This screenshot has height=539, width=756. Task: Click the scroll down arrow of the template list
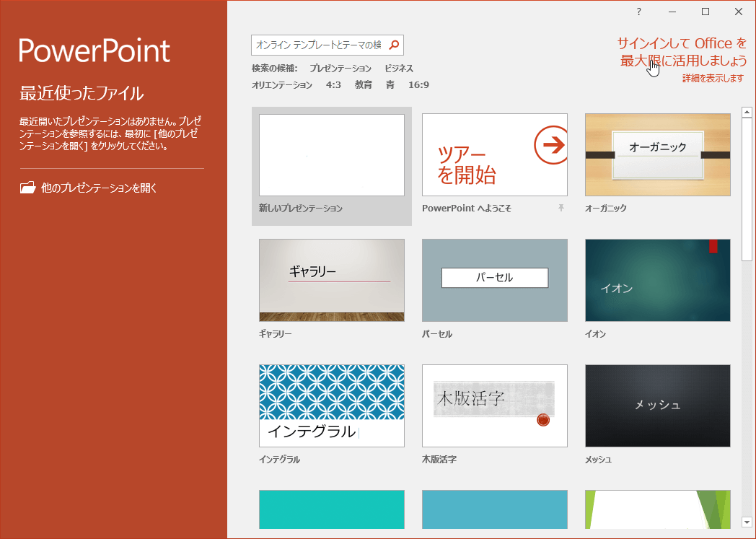pyautogui.click(x=747, y=522)
